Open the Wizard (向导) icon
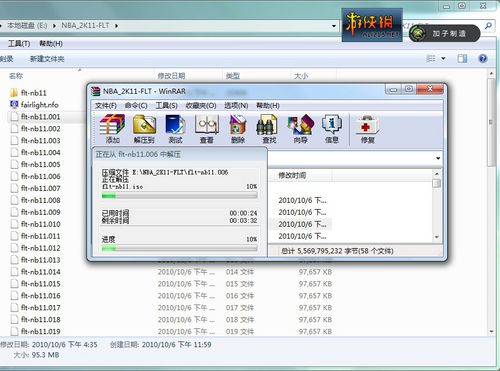Screen dimensions: 500x371 pyautogui.click(x=301, y=125)
